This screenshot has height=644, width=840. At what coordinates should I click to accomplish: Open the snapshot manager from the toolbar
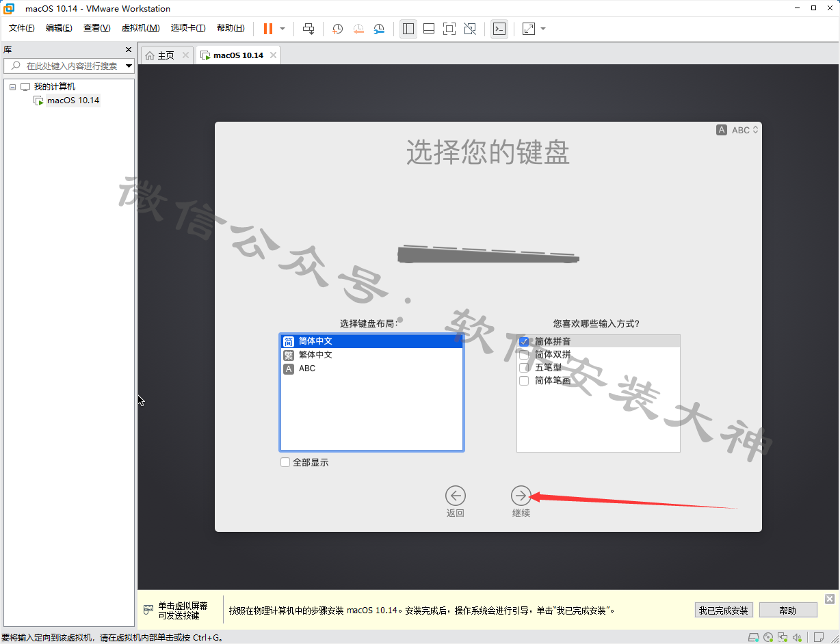click(x=379, y=29)
